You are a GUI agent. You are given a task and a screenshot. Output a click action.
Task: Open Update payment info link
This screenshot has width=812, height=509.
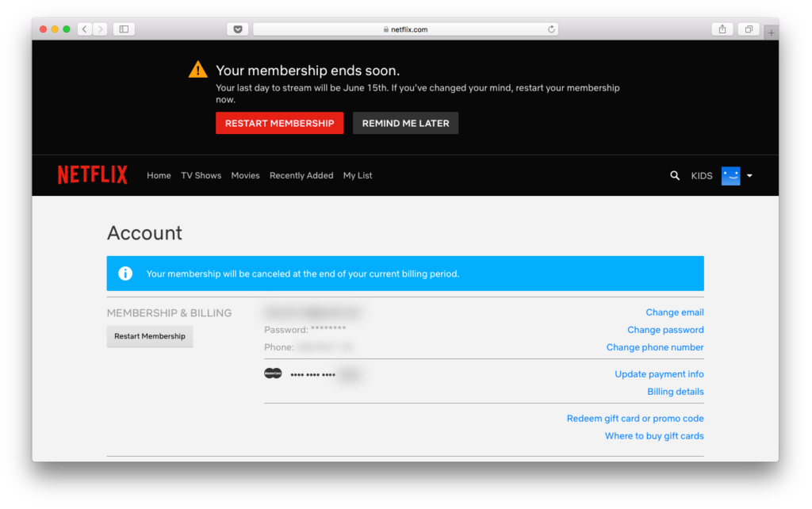tap(659, 374)
